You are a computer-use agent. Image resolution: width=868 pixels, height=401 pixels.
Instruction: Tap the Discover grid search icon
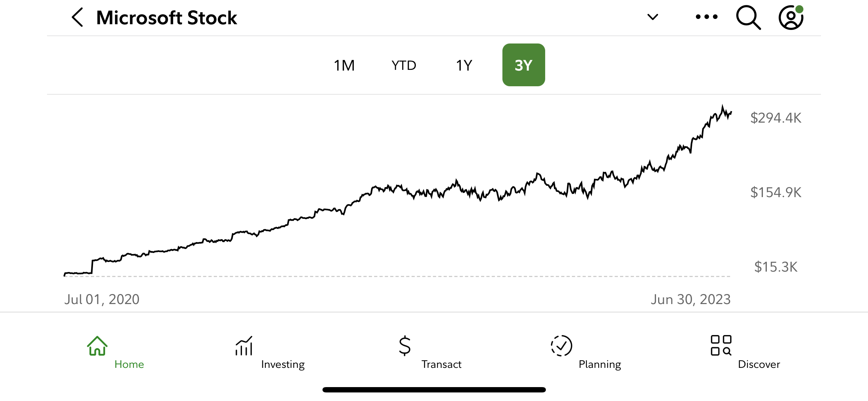[x=721, y=346]
